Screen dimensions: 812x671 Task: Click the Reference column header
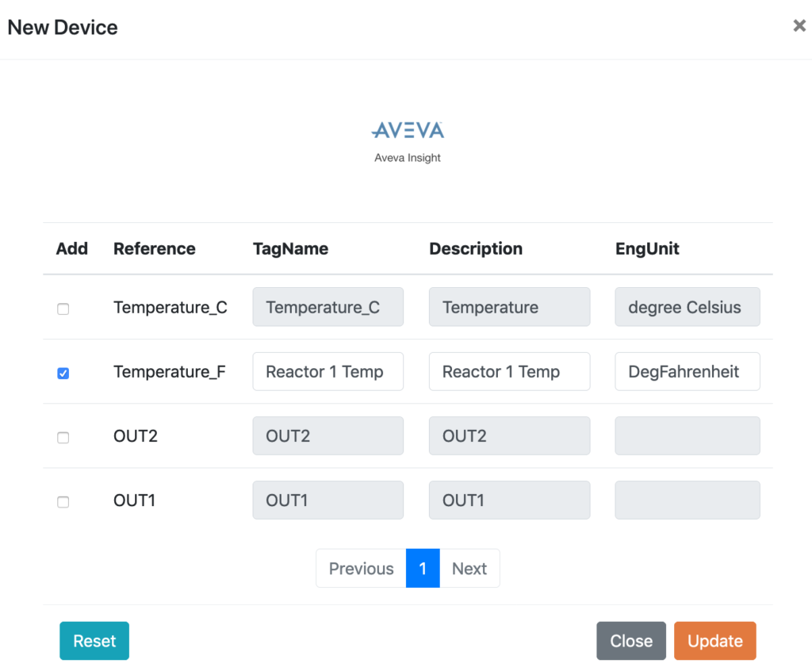point(155,249)
